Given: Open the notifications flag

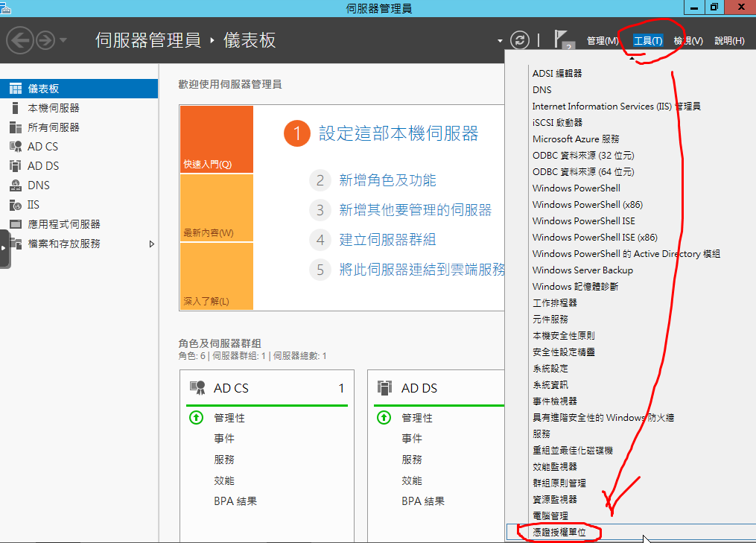Looking at the screenshot, I should (562, 39).
